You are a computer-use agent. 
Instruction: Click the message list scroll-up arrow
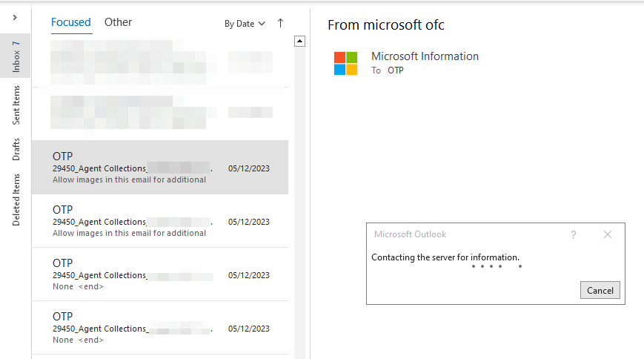[x=300, y=42]
